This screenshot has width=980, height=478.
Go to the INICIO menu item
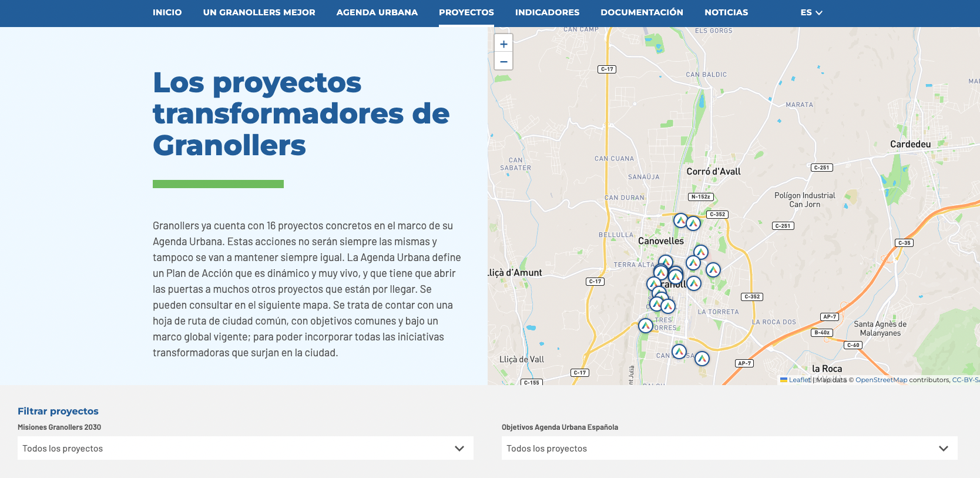[x=167, y=12]
